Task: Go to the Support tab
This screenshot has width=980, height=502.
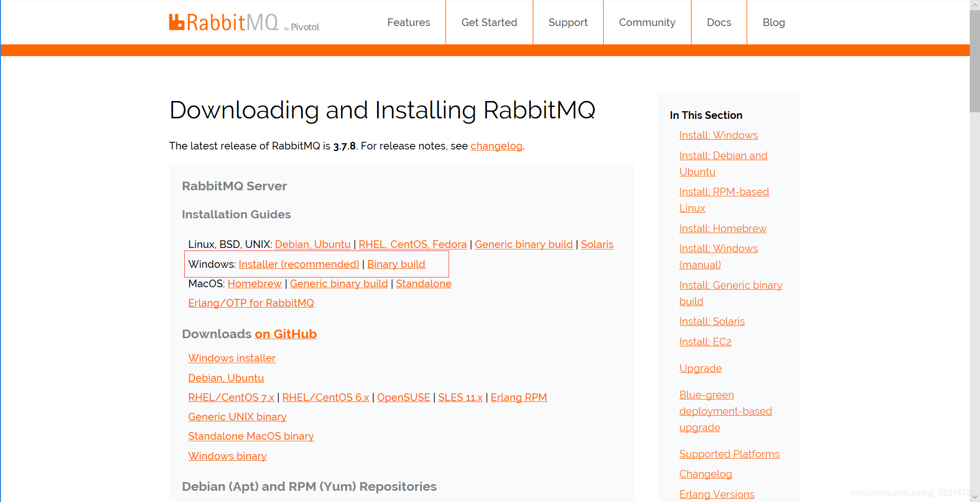Action: pyautogui.click(x=568, y=22)
